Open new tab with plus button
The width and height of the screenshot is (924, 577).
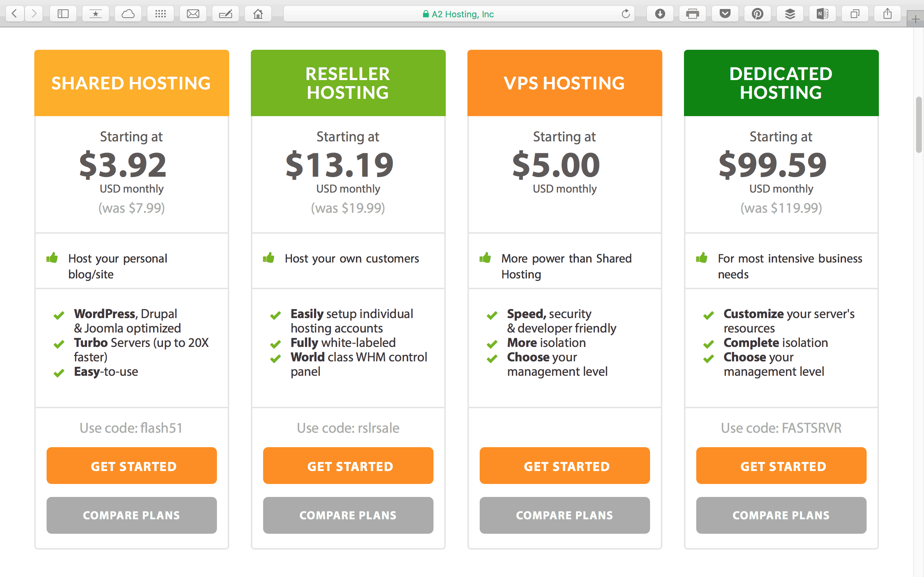point(915,19)
